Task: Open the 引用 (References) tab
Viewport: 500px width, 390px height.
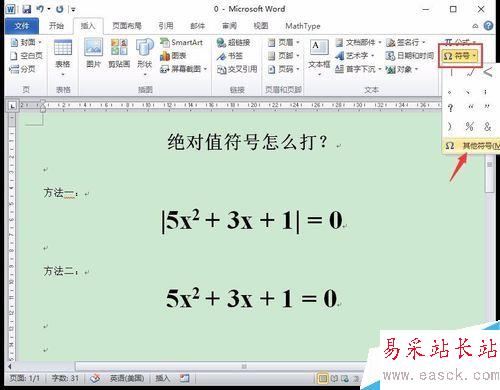Action: (166, 26)
